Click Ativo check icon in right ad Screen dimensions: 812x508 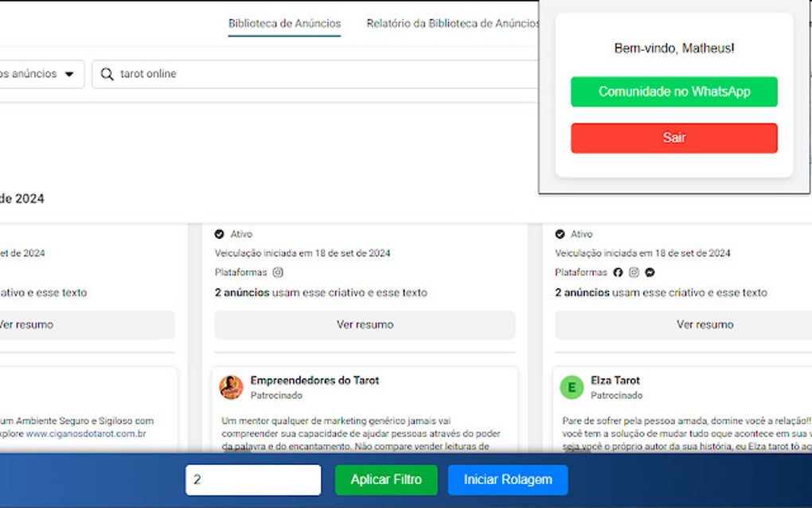point(560,234)
